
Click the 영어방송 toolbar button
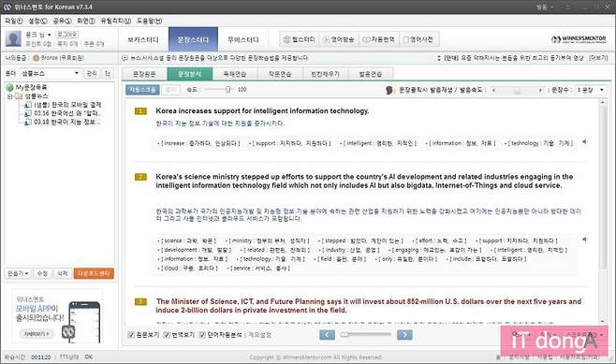339,39
